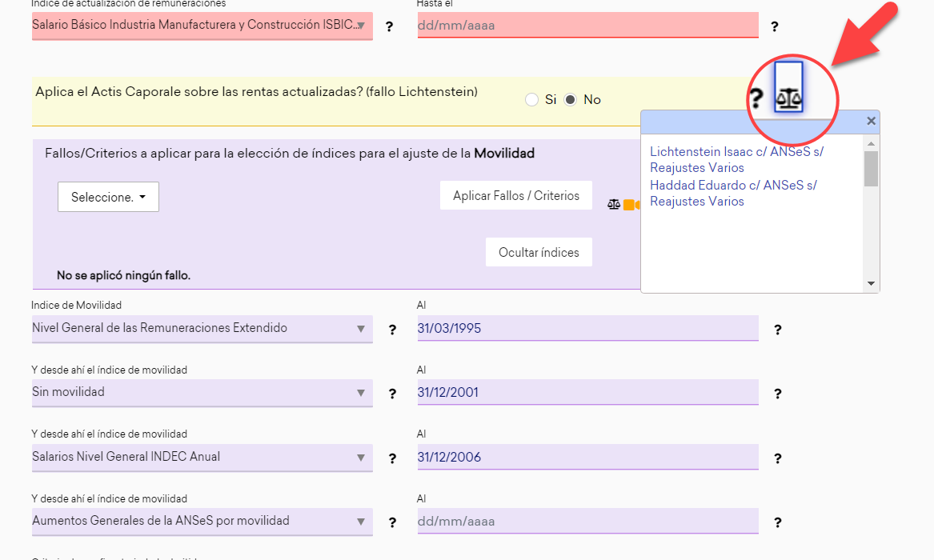Open Haddad Eduardo c/ ANSeS link
Viewport: 934px width, 560px height.
pos(733,194)
